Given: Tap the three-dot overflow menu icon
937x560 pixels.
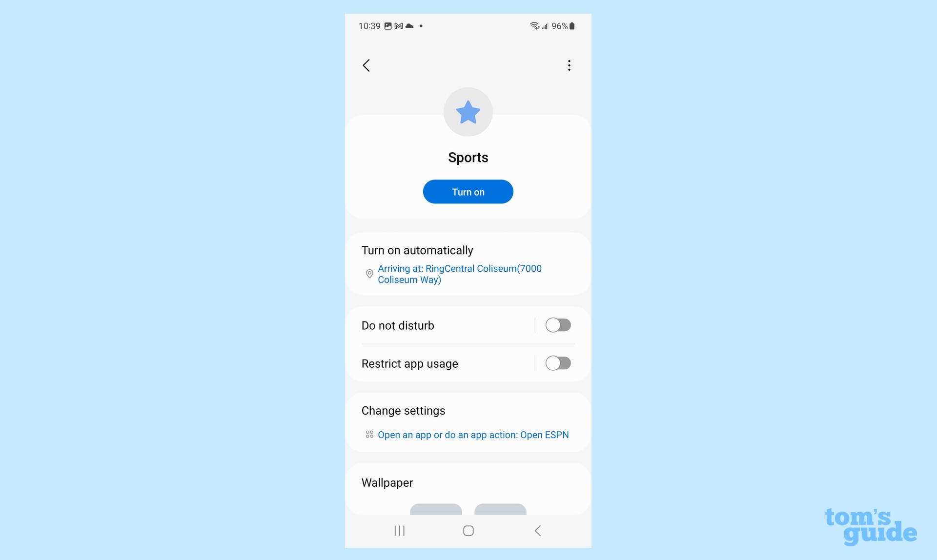Looking at the screenshot, I should 569,65.
